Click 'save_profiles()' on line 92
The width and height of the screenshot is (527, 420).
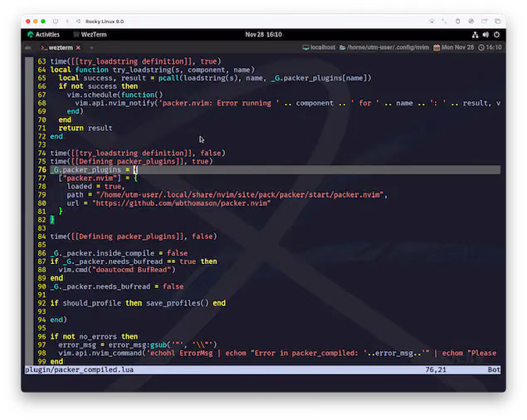(x=178, y=303)
